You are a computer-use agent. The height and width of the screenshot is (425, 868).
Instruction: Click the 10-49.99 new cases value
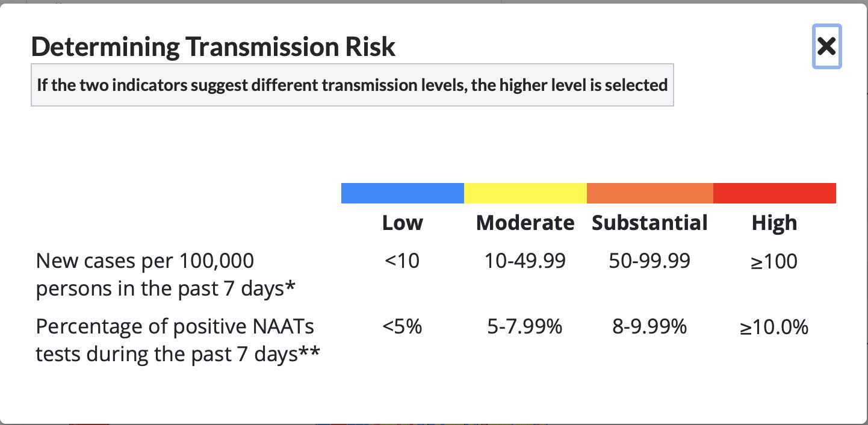[x=525, y=261]
